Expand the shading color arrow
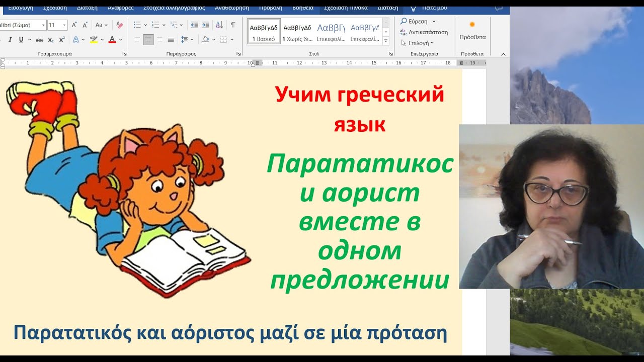 [213, 39]
